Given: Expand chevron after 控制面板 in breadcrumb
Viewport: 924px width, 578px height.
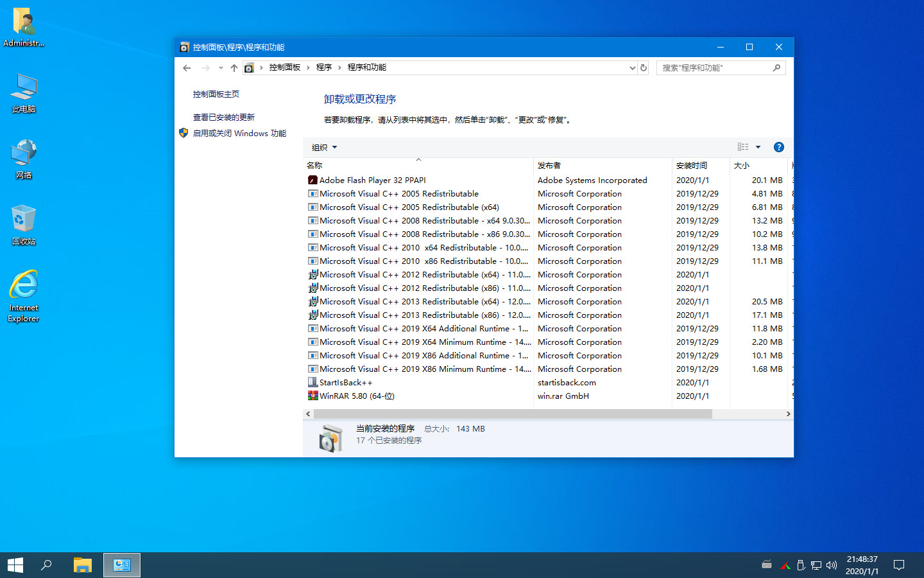Looking at the screenshot, I should pos(308,67).
